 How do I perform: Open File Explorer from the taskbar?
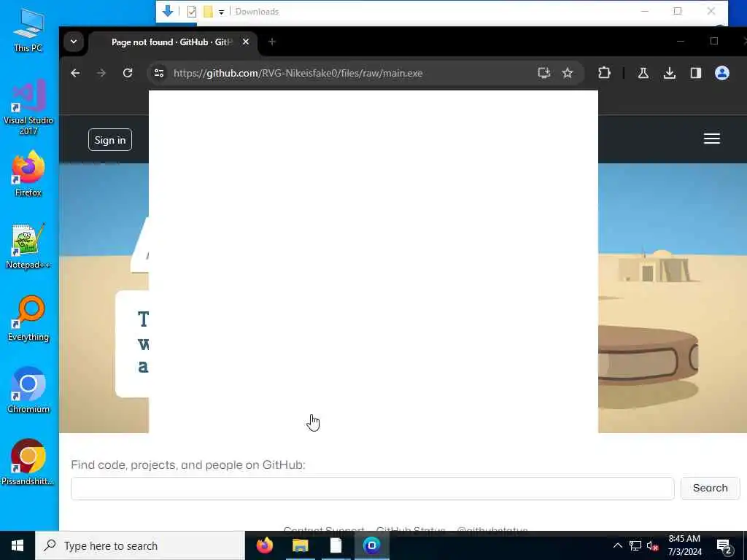[x=301, y=545]
